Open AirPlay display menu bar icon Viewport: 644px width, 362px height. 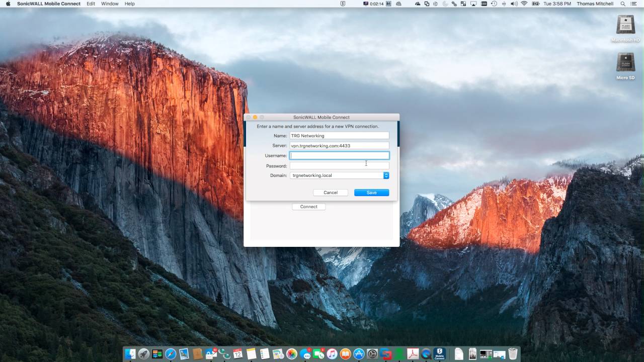click(473, 4)
